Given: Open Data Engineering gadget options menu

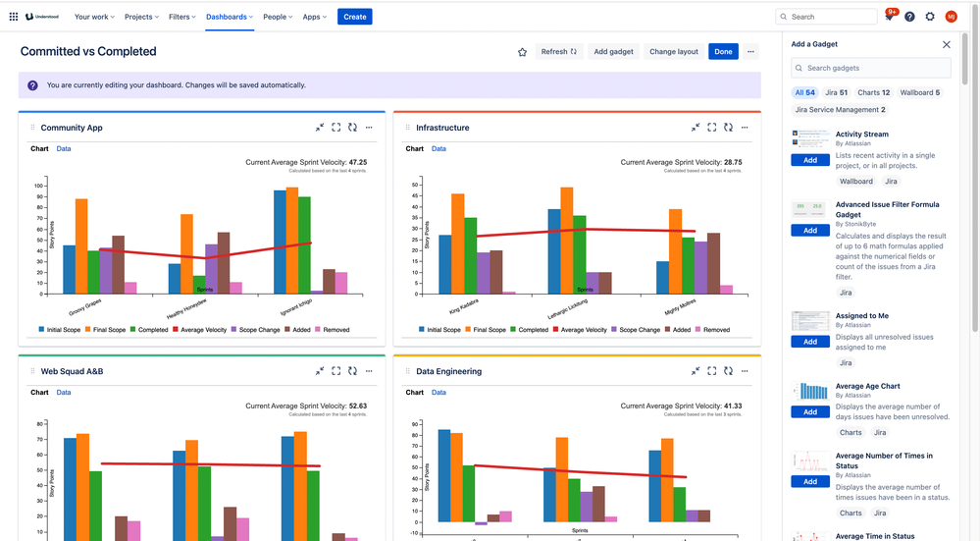Looking at the screenshot, I should 745,371.
